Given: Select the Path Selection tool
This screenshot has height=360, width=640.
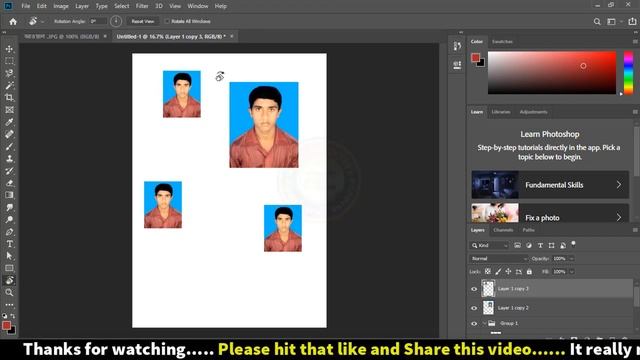Looking at the screenshot, I should [9, 256].
